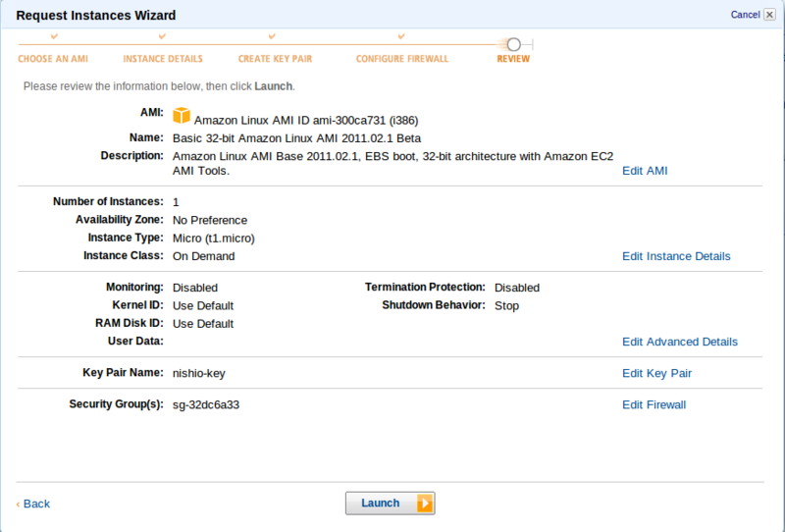Open Edit AMI link
785x532 pixels.
pyautogui.click(x=645, y=171)
